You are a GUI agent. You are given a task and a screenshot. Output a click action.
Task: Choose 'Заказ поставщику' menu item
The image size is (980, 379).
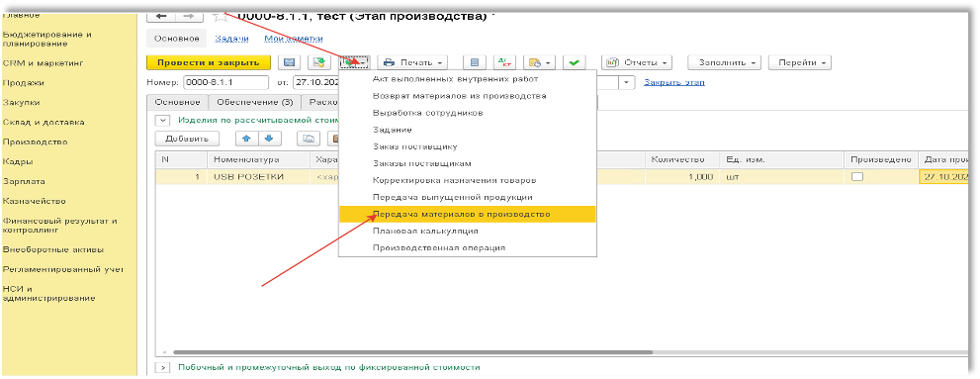468,146
